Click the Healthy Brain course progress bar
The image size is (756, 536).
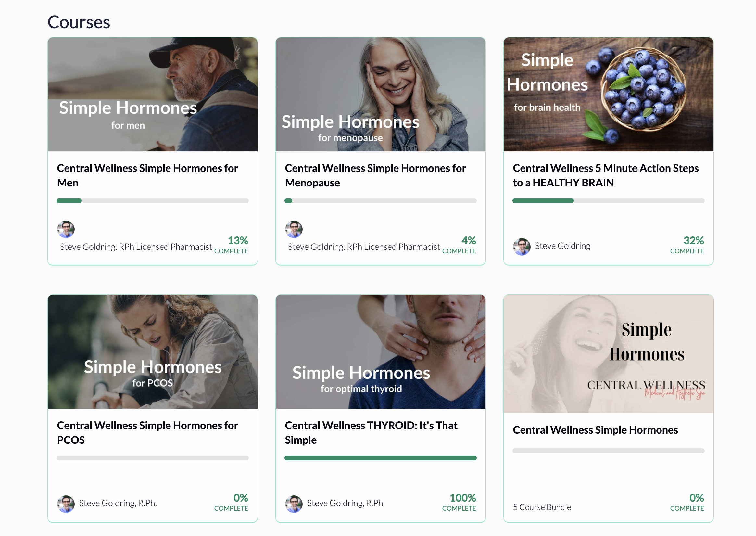(x=608, y=201)
